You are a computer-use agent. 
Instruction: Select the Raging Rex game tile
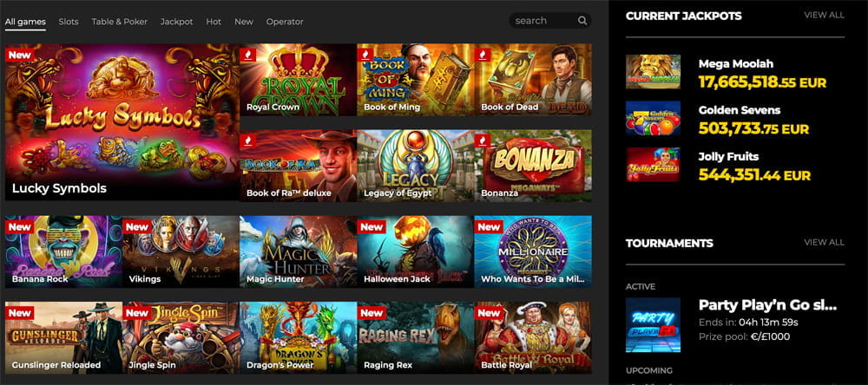(416, 337)
